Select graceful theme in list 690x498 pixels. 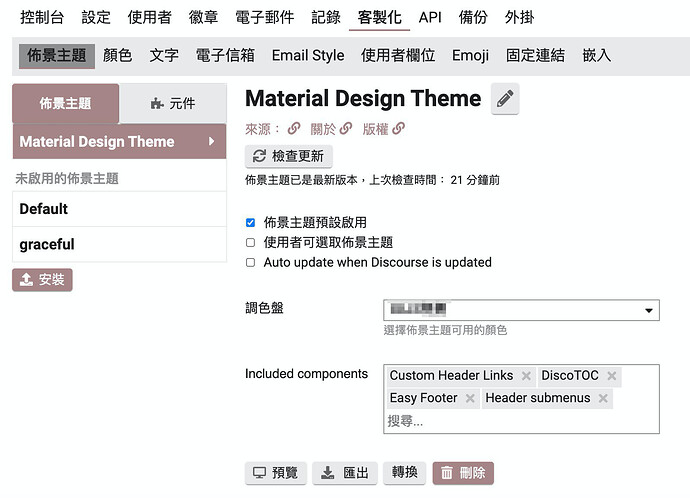point(119,245)
